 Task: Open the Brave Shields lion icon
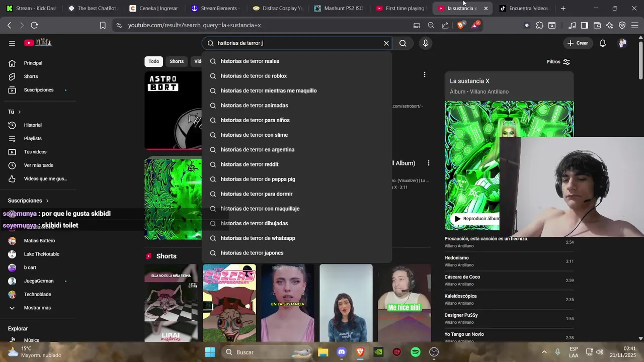tap(460, 25)
